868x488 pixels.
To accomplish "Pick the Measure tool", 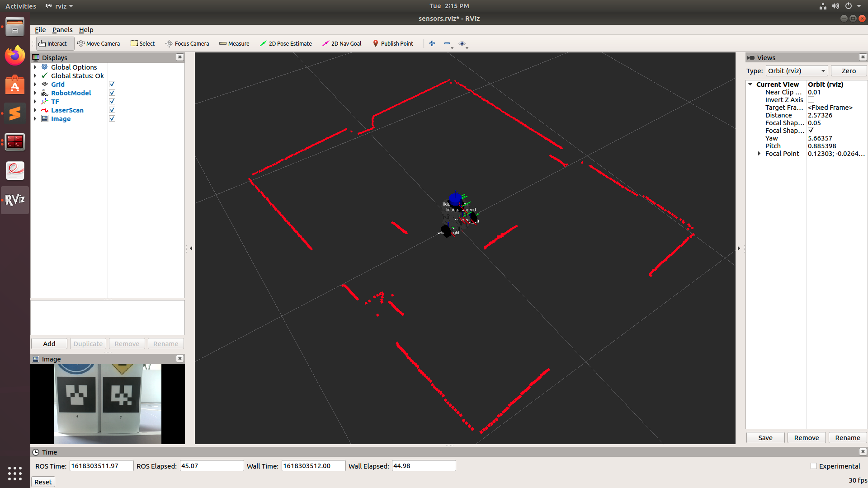I will tap(234, 43).
